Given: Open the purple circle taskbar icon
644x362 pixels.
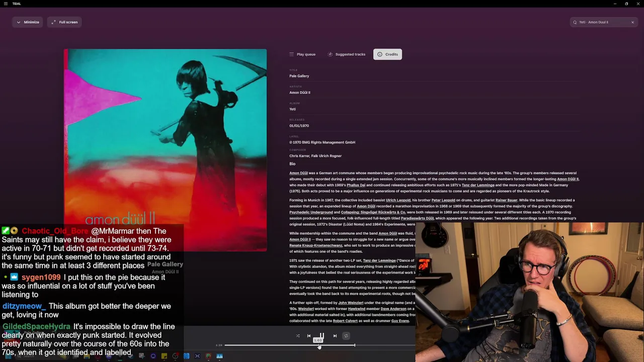Looking at the screenshot, I should (x=153, y=356).
